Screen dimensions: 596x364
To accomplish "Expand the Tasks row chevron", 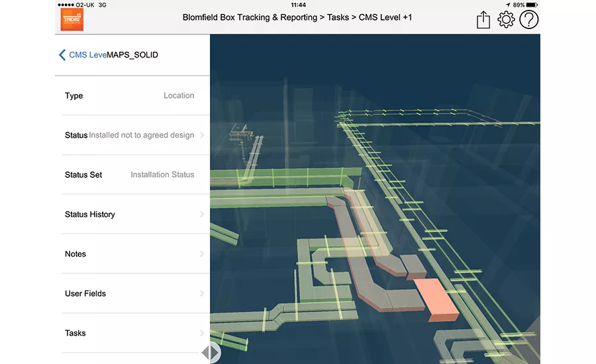I will pyautogui.click(x=202, y=333).
